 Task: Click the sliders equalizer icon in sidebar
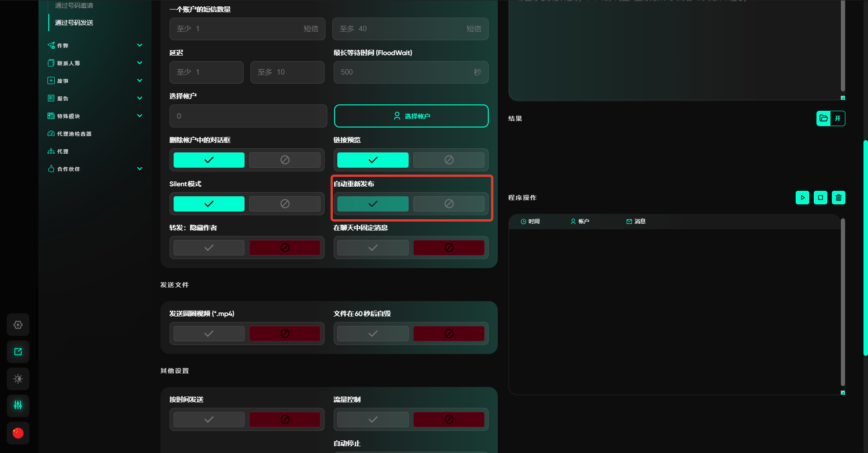[x=18, y=406]
